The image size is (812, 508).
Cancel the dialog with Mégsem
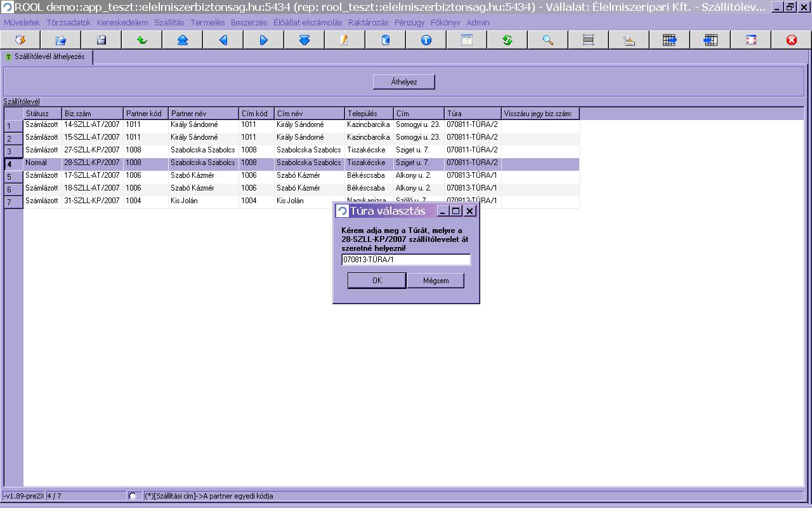tap(436, 281)
